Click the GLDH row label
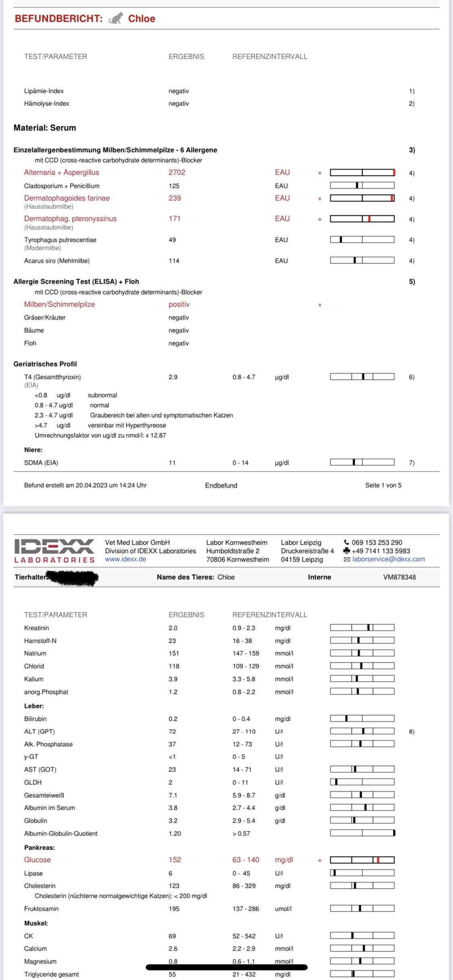This screenshot has height=980, width=453. (33, 782)
